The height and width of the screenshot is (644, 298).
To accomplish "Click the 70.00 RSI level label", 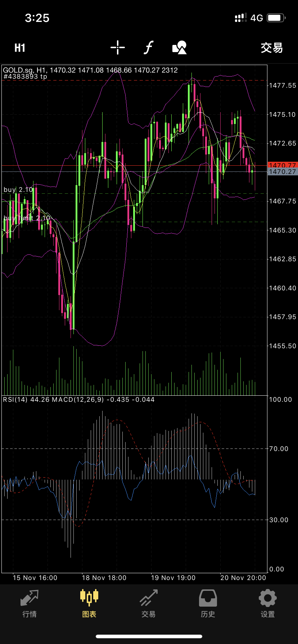I will (279, 449).
